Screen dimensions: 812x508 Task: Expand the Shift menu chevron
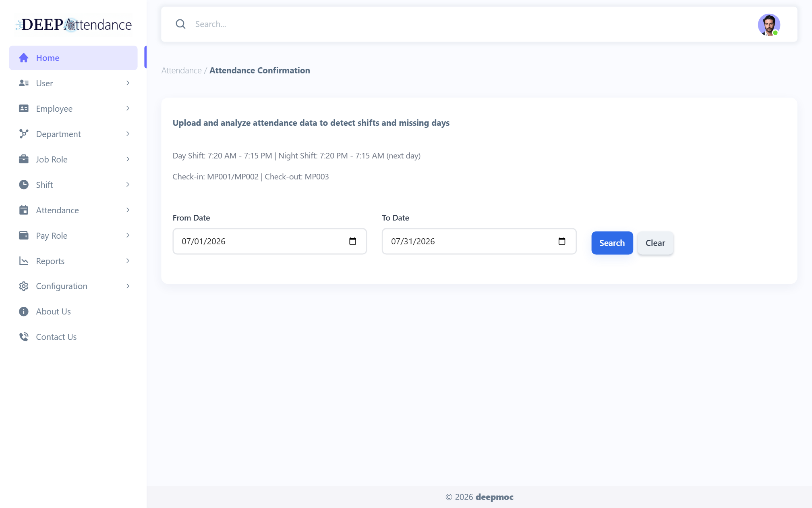(x=128, y=185)
